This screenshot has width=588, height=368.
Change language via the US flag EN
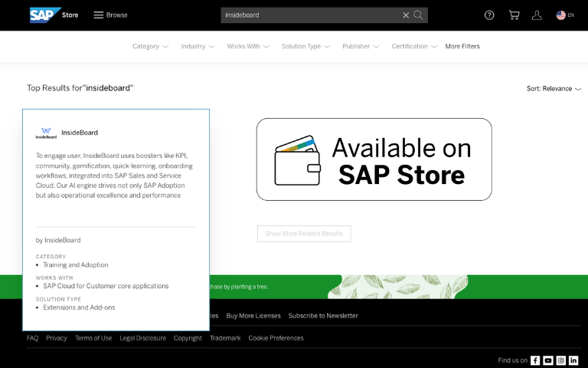(565, 15)
